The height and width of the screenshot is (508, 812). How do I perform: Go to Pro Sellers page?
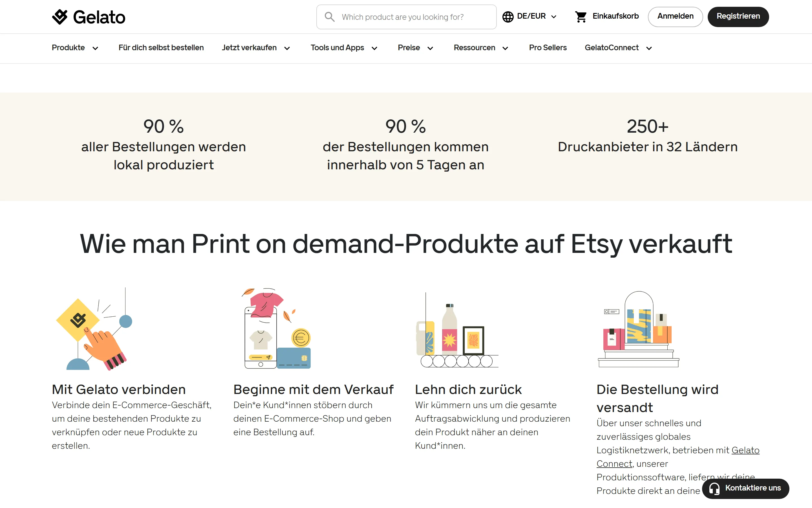(x=548, y=48)
